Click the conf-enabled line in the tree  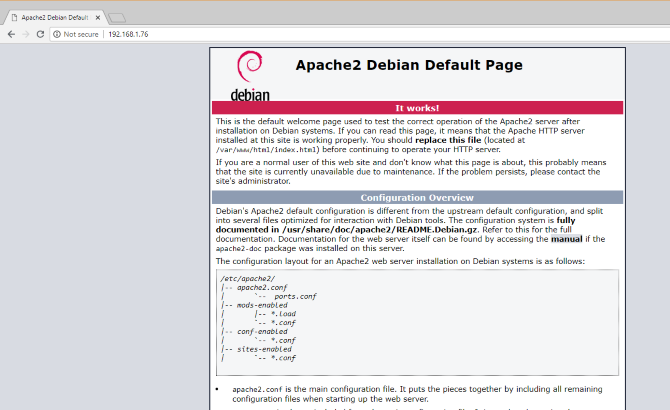click(x=262, y=331)
